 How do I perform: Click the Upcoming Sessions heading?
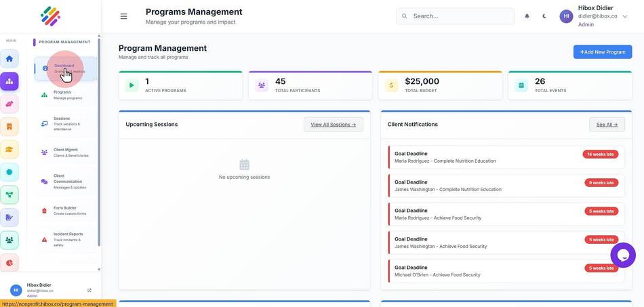point(152,125)
